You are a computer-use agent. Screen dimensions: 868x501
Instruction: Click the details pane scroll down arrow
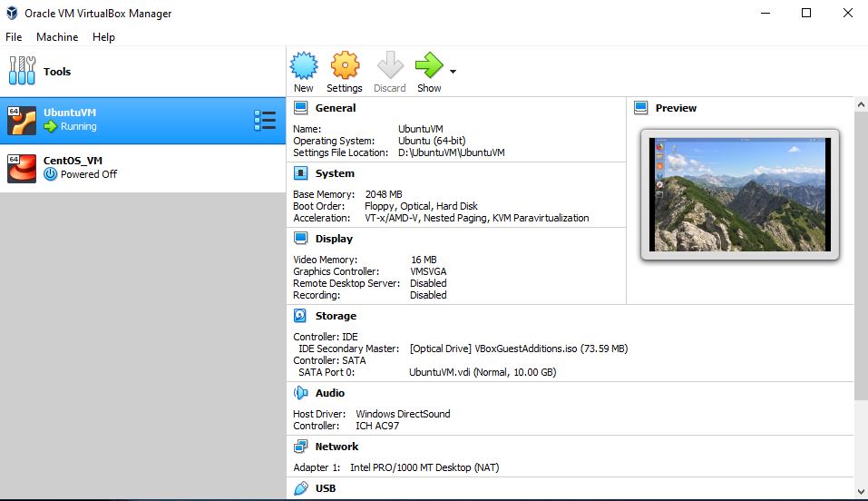tap(861, 492)
